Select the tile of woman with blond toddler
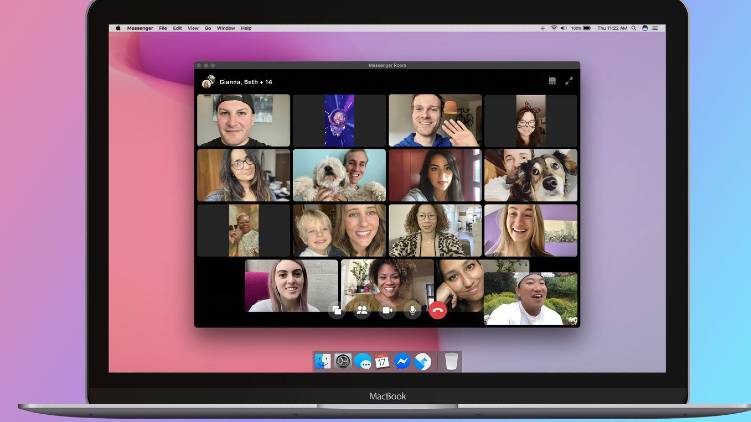Viewport: 751px width, 422px height. (339, 230)
